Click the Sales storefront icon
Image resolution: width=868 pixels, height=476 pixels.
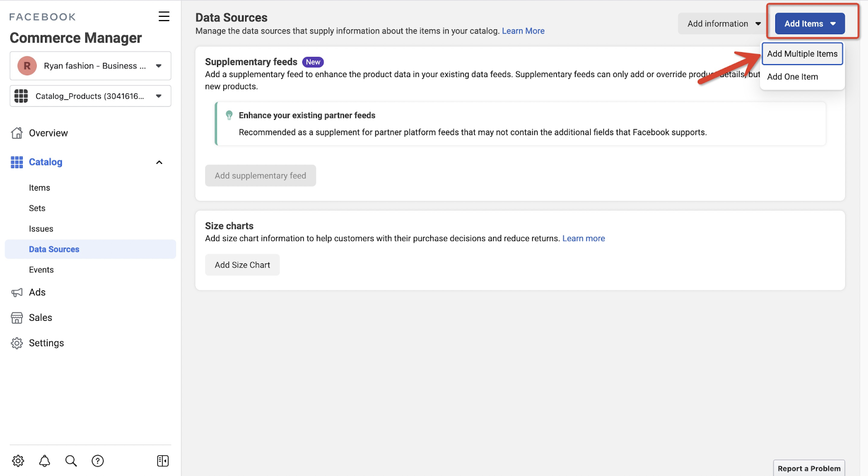click(x=17, y=318)
